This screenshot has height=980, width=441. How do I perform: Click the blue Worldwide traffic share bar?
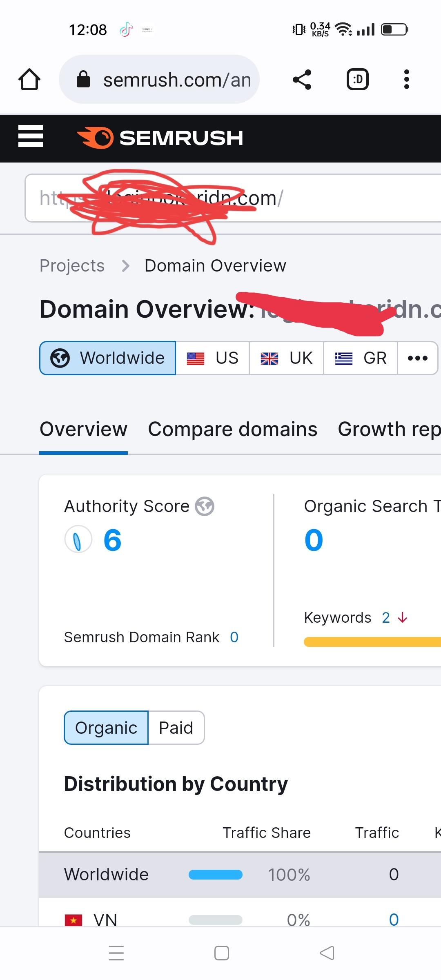[x=216, y=875]
